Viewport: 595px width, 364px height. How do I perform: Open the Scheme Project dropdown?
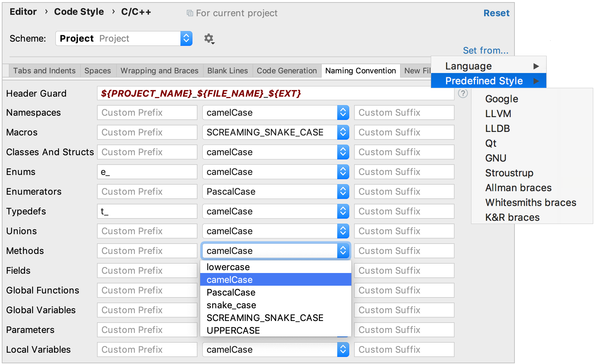click(124, 38)
